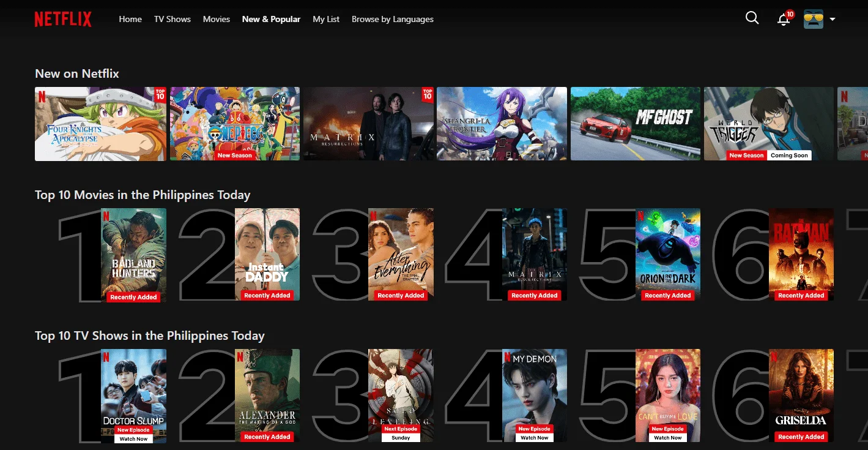The height and width of the screenshot is (450, 868).
Task: Click Top 10 Movies in the Philippines Today heading
Action: (143, 195)
